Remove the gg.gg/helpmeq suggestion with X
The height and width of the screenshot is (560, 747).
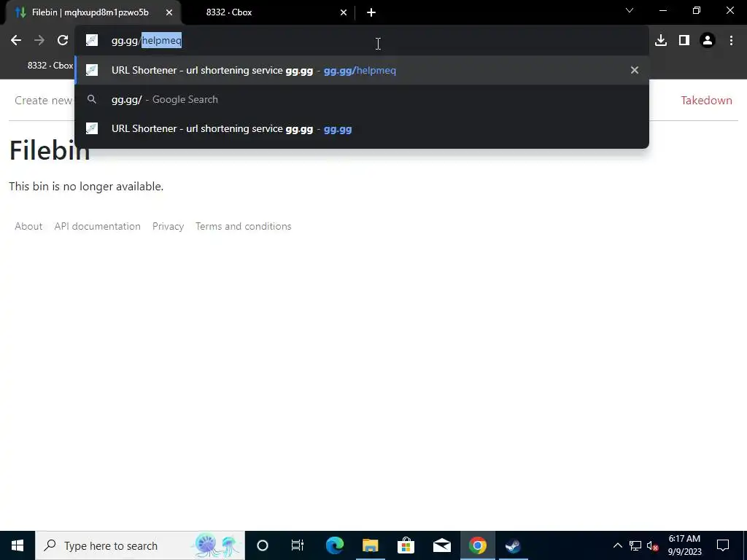point(634,70)
